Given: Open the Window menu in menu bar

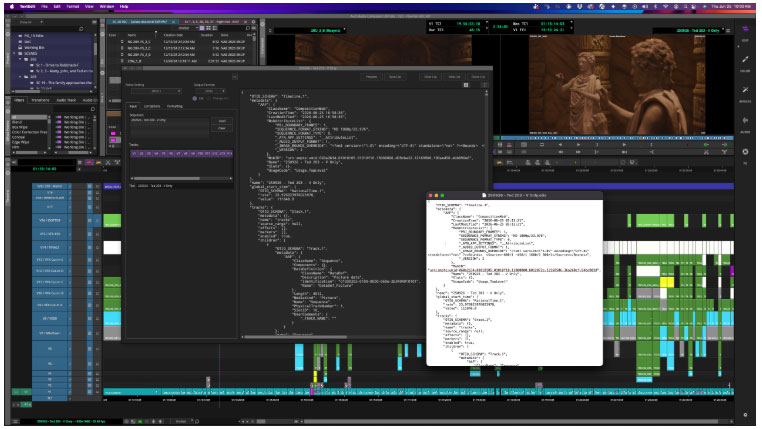Looking at the screenshot, I should click(106, 7).
